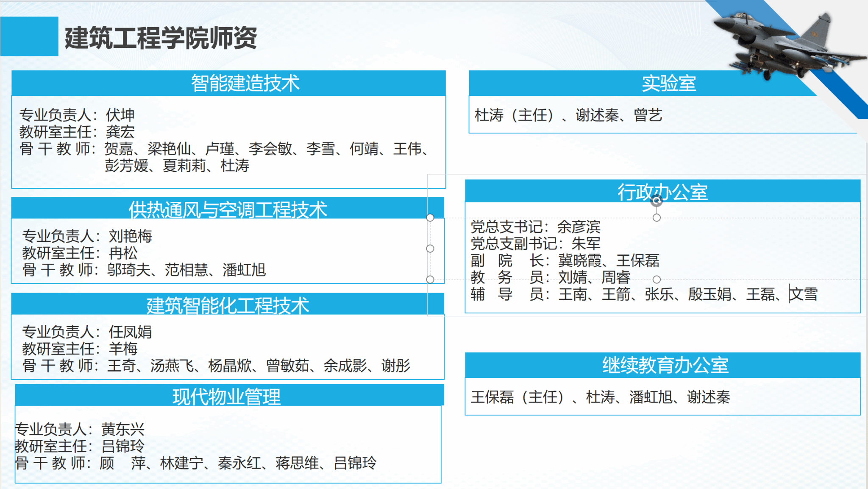Click the name 吕锦玲 after 教研室主任
868x489 pixels.
123,446
